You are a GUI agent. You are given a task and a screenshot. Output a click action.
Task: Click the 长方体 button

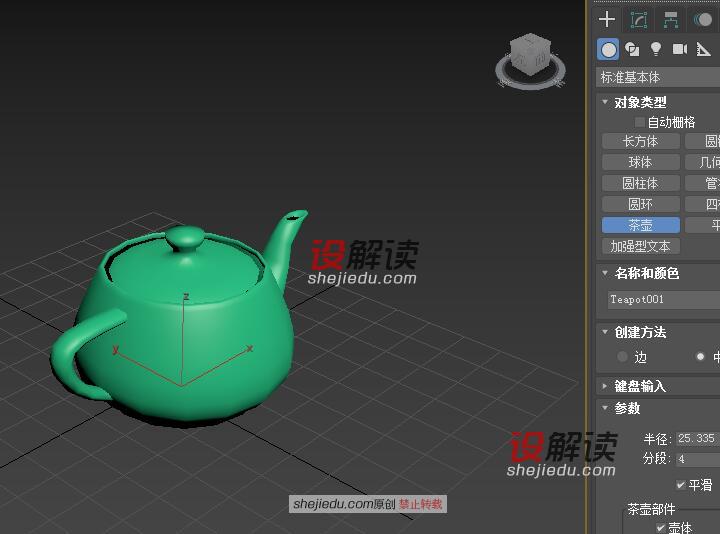(x=641, y=141)
